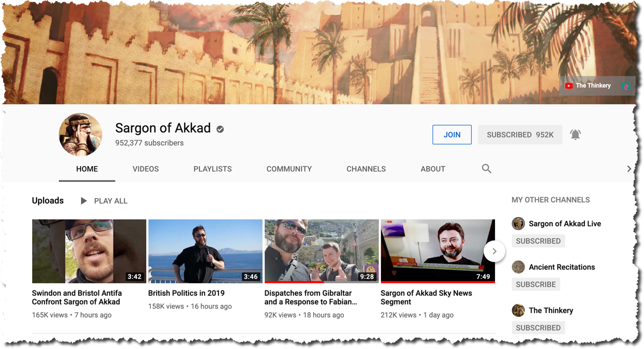
Task: Open the British Politics in 2019 thumbnail
Action: coord(205,251)
